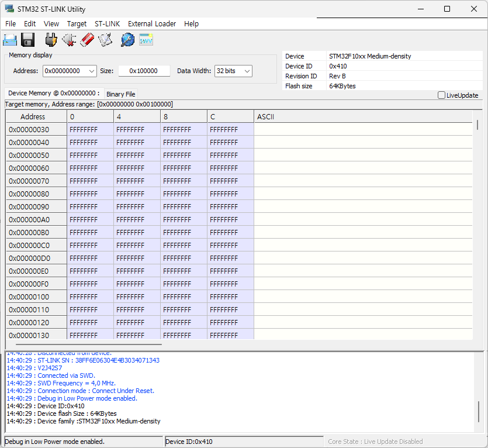Enable the LiveUpdate checkbox
The width and height of the screenshot is (488, 448).
pyautogui.click(x=441, y=95)
